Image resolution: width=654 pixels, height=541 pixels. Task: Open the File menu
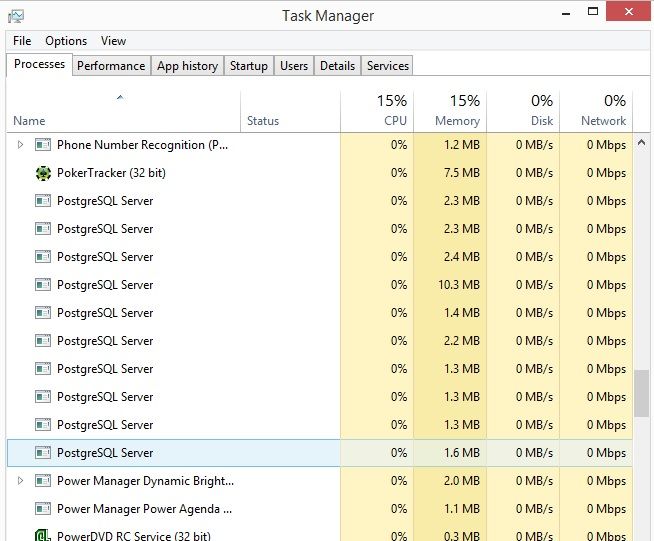[x=22, y=41]
